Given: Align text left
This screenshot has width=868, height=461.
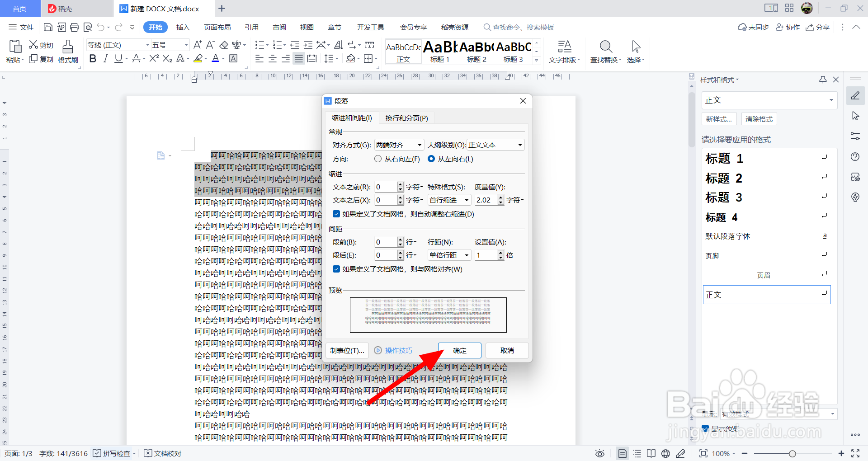Looking at the screenshot, I should coord(259,59).
